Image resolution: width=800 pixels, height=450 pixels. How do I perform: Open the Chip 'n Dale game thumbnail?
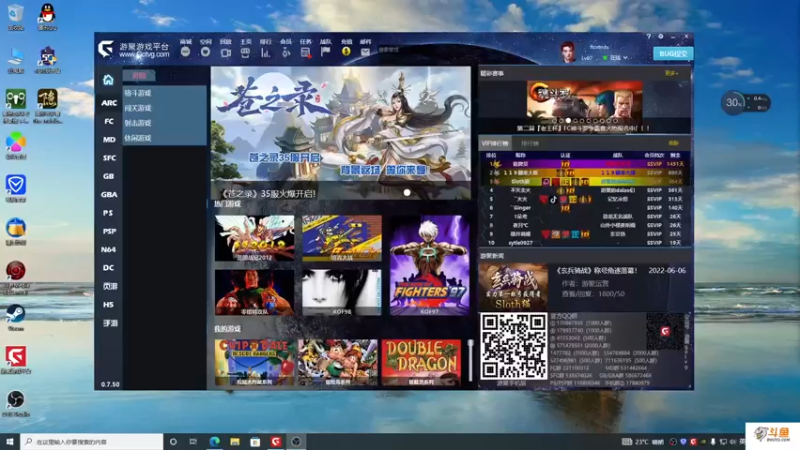254,362
